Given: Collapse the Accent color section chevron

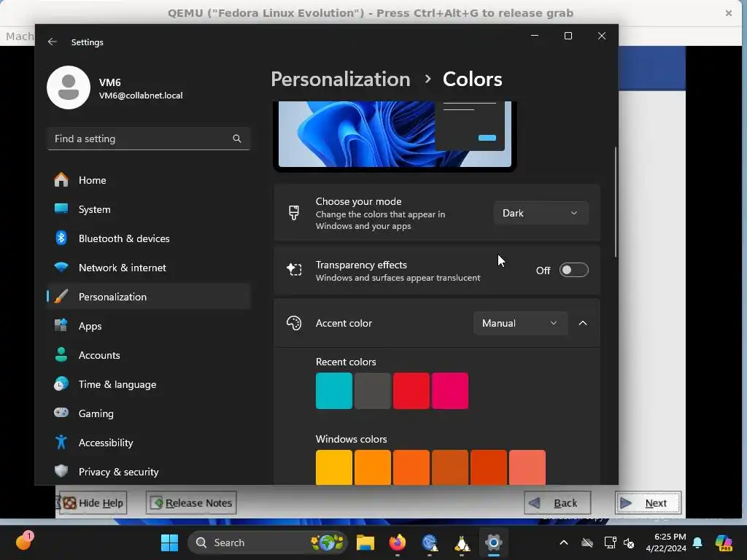Looking at the screenshot, I should [x=583, y=323].
